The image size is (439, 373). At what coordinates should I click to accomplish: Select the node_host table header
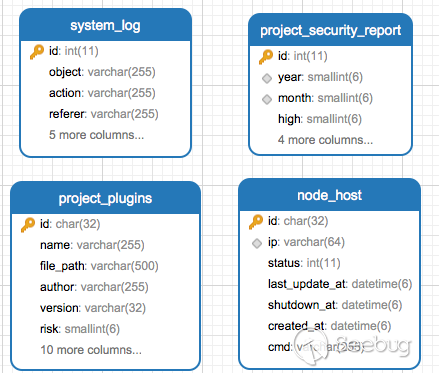(329, 195)
